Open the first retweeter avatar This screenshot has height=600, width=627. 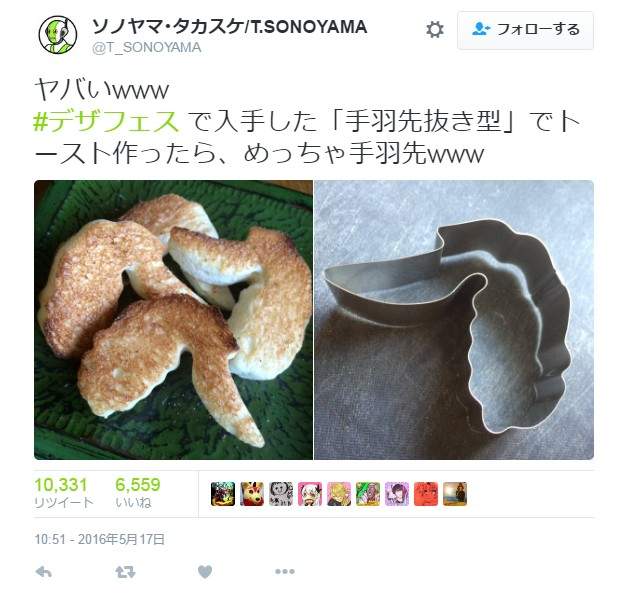[x=223, y=494]
